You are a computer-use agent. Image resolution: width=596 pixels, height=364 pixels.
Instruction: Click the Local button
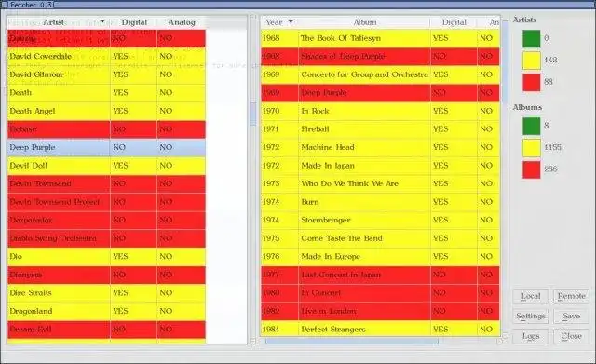(530, 296)
